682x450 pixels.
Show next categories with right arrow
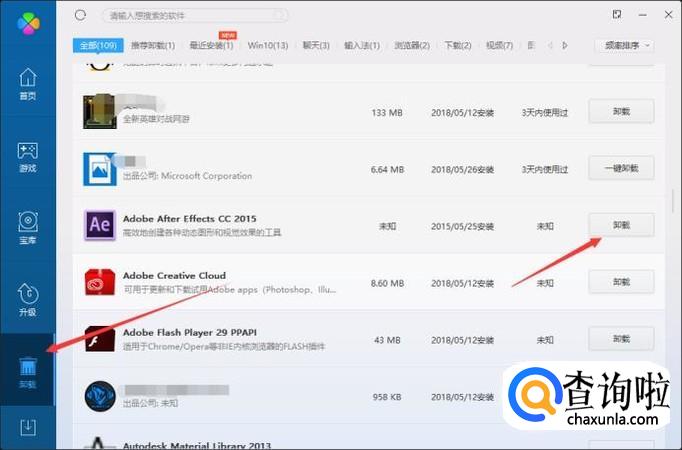pyautogui.click(x=565, y=45)
